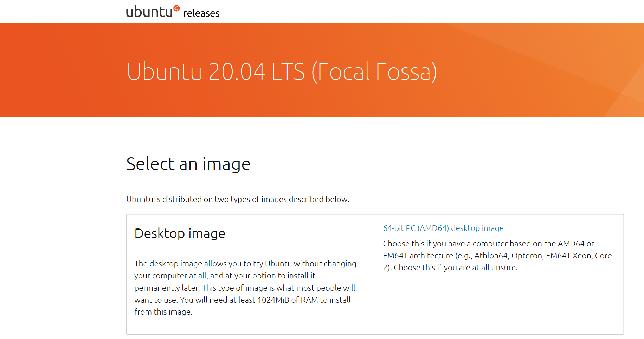Click the 'Desktop image' section title
The width and height of the screenshot is (644, 339).
click(x=180, y=233)
